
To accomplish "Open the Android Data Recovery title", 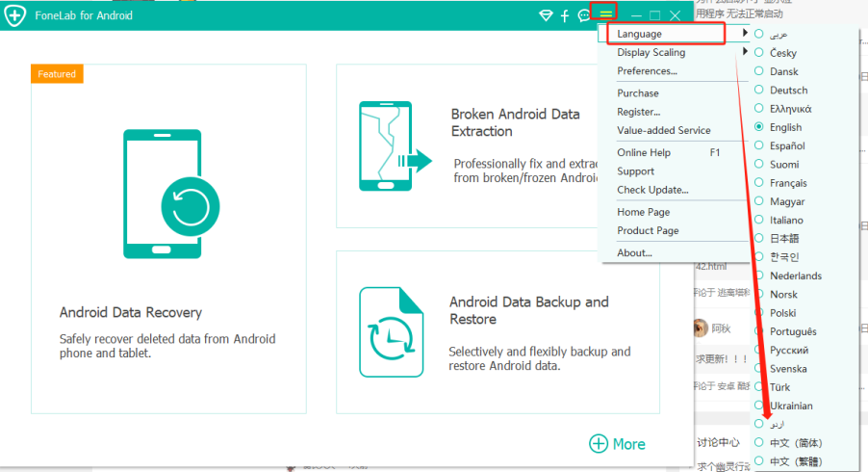I will click(x=131, y=312).
